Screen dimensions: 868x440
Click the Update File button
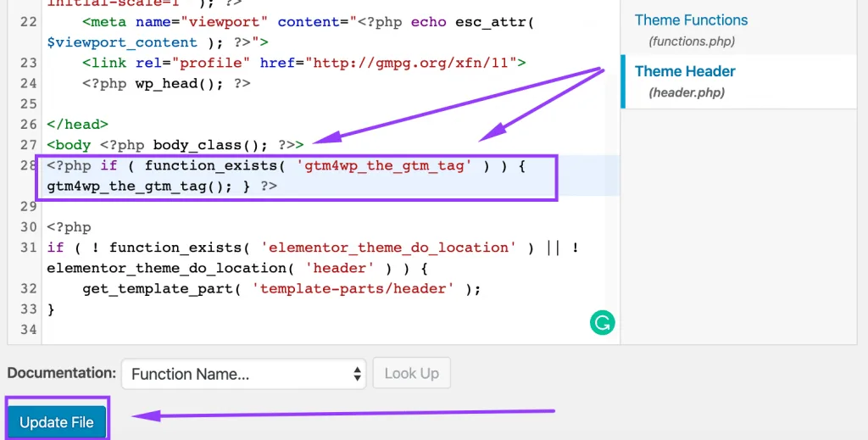pyautogui.click(x=57, y=422)
